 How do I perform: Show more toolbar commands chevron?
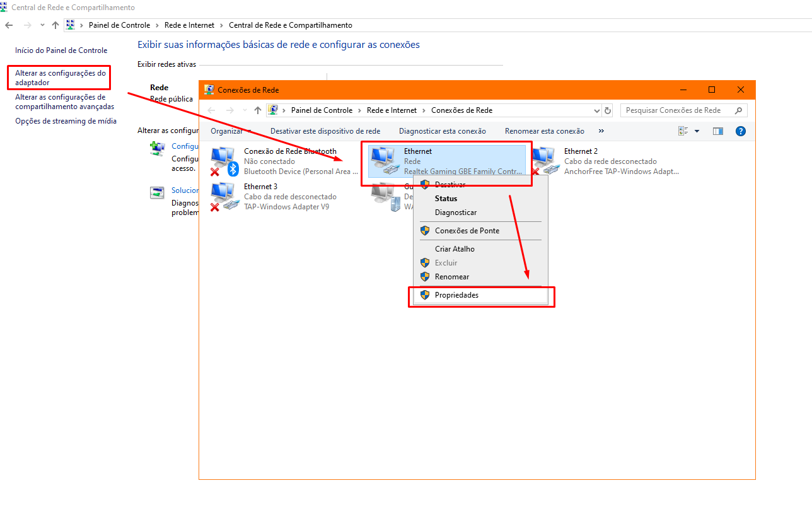[x=601, y=131]
